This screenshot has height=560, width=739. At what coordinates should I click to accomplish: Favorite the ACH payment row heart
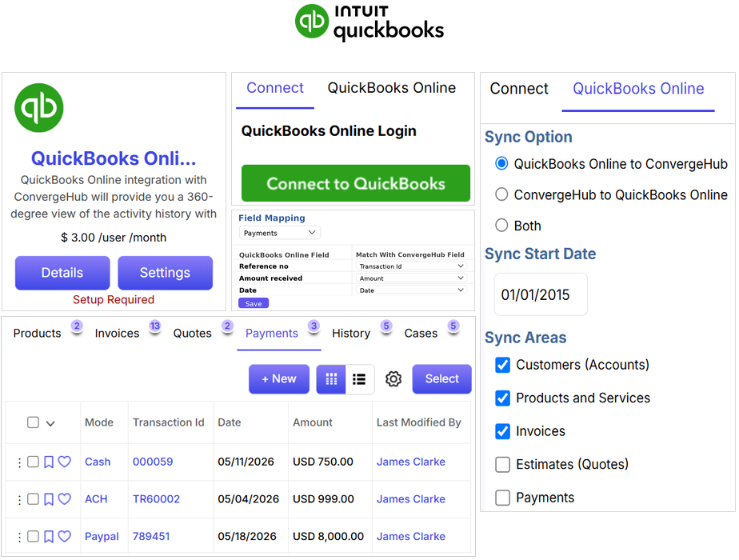point(65,499)
